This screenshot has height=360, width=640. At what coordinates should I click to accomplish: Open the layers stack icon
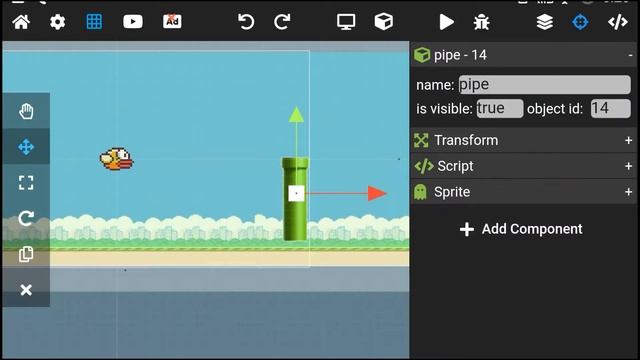(544, 22)
